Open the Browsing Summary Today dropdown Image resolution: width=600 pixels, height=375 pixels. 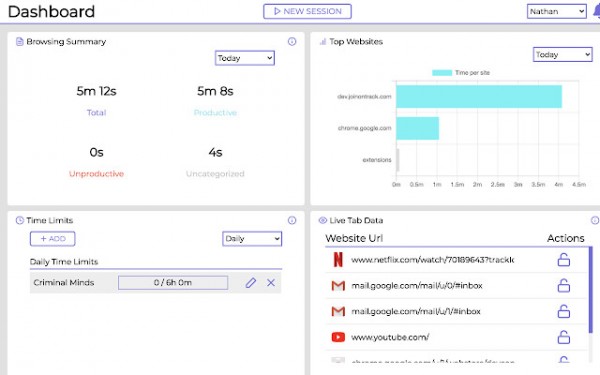pos(245,58)
